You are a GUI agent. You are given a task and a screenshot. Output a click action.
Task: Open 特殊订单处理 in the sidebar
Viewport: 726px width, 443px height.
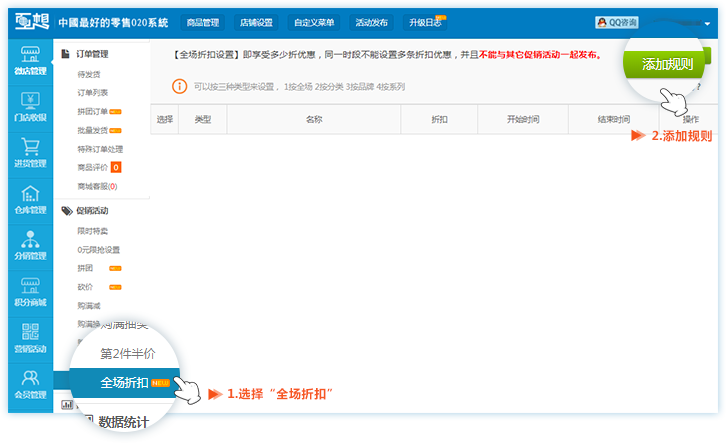coord(100,149)
